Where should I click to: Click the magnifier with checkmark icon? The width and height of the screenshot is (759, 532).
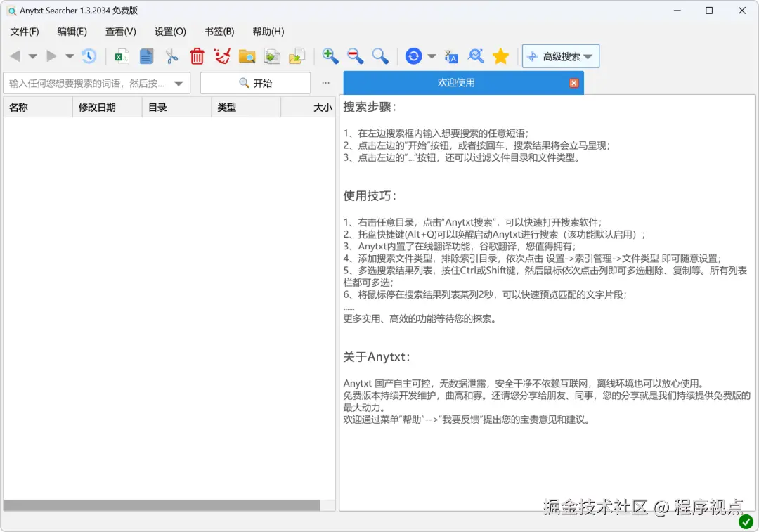point(476,56)
